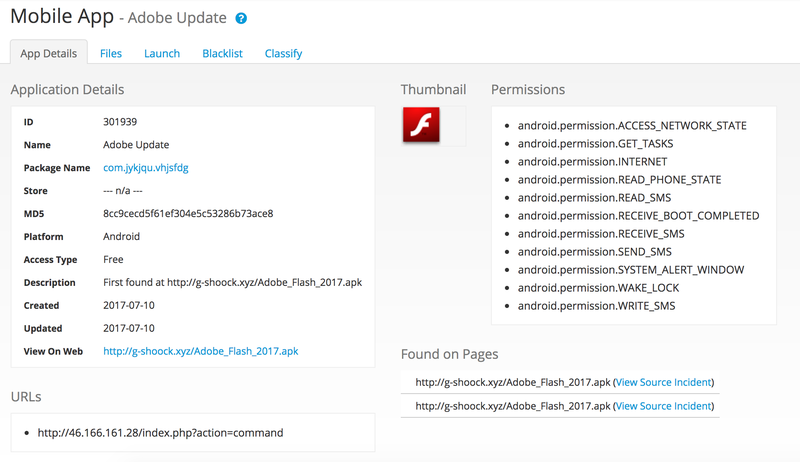This screenshot has width=800, height=462.
Task: Switch to the App Details tab
Action: coord(48,54)
